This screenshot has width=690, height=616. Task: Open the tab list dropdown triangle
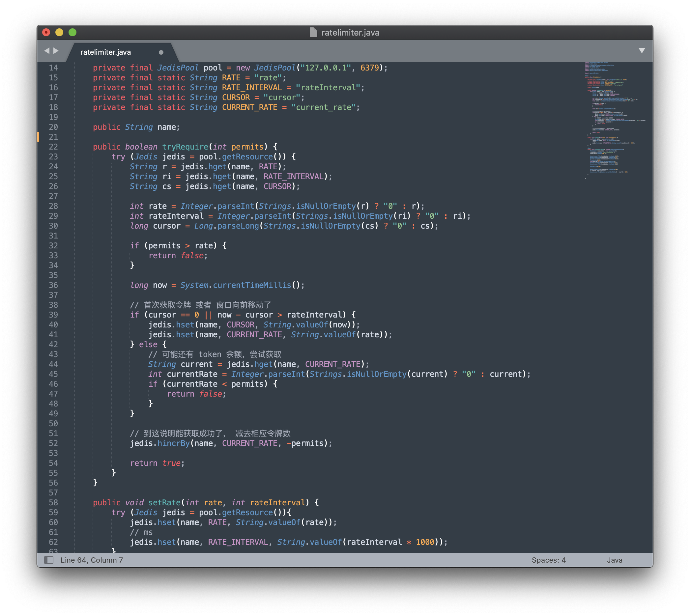pos(642,51)
